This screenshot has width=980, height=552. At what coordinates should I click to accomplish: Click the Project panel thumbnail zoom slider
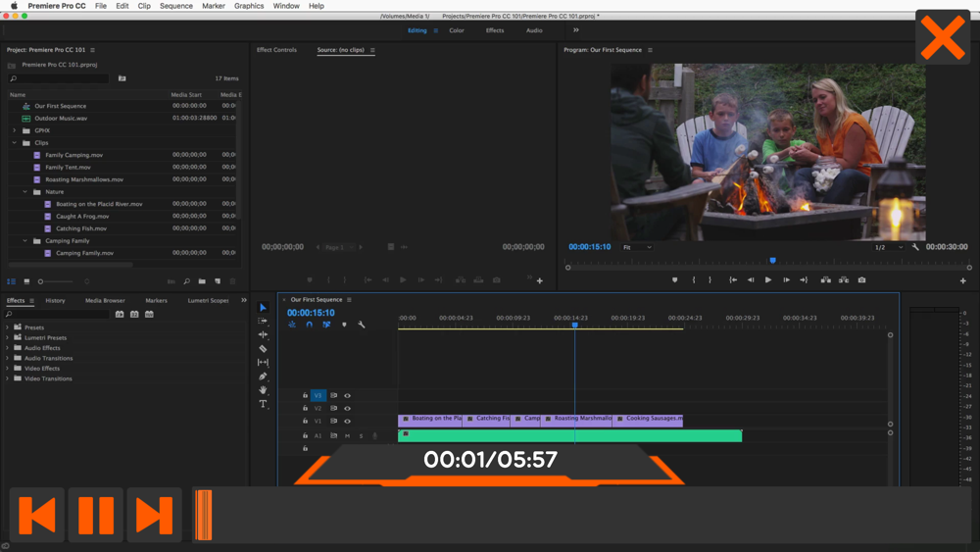coord(41,282)
